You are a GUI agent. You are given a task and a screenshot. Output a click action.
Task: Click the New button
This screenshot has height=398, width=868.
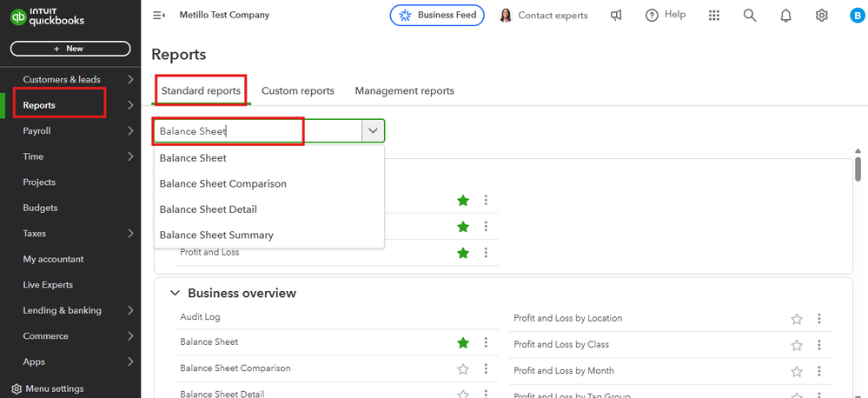coord(70,49)
